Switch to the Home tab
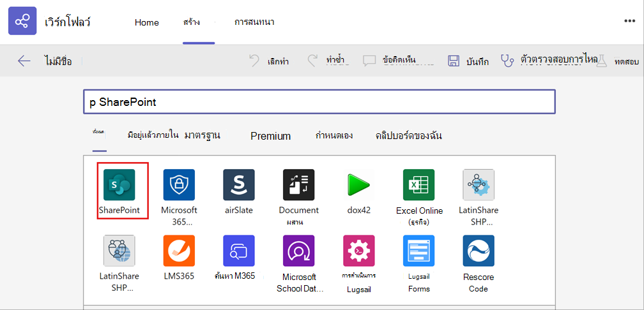The image size is (644, 310). [147, 22]
